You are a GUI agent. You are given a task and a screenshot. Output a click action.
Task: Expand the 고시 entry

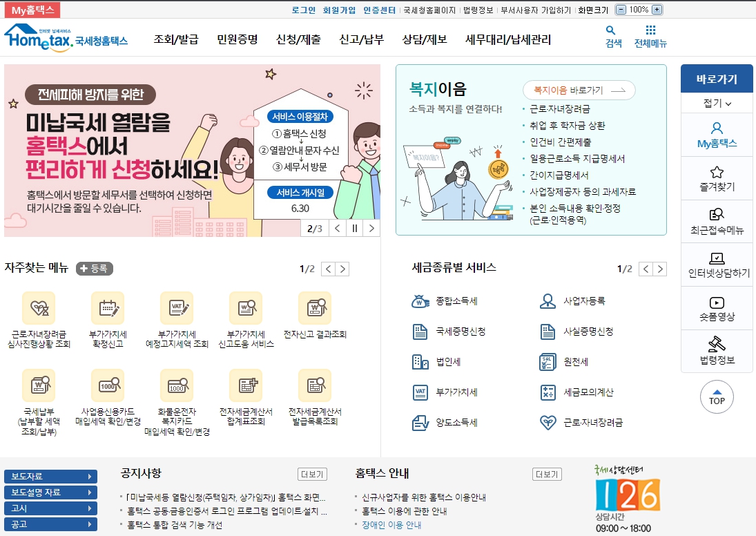point(50,508)
